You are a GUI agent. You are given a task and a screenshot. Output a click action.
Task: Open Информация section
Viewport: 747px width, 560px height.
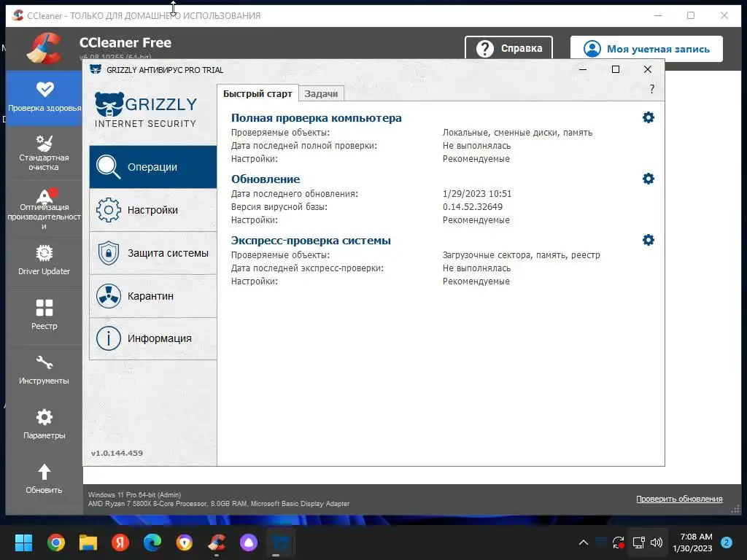click(153, 338)
